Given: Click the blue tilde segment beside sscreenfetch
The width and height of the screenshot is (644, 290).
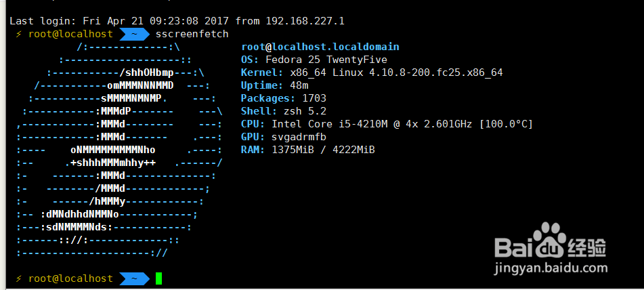Looking at the screenshot, I should [x=135, y=34].
